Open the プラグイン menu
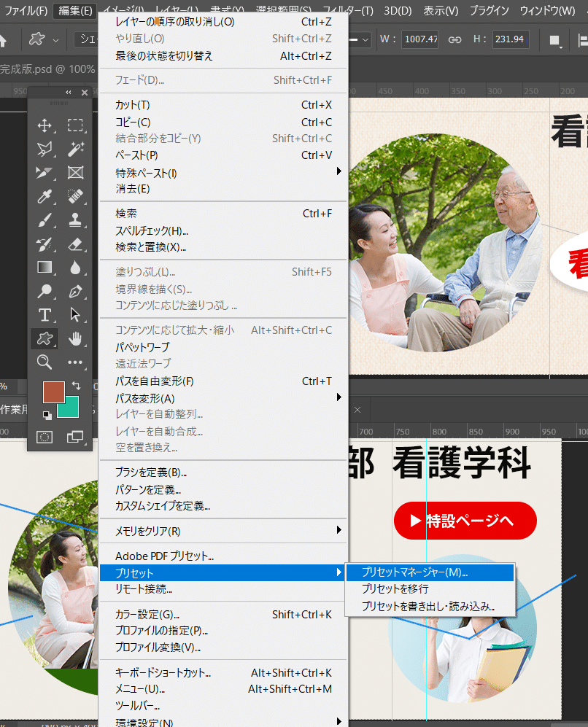Screen dimensions: 588x727 (x=490, y=10)
